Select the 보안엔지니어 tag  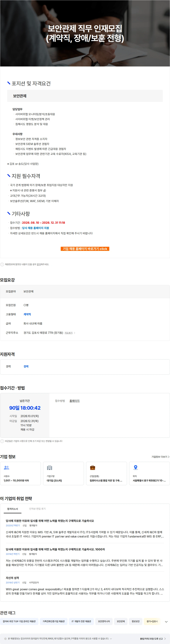104,621
